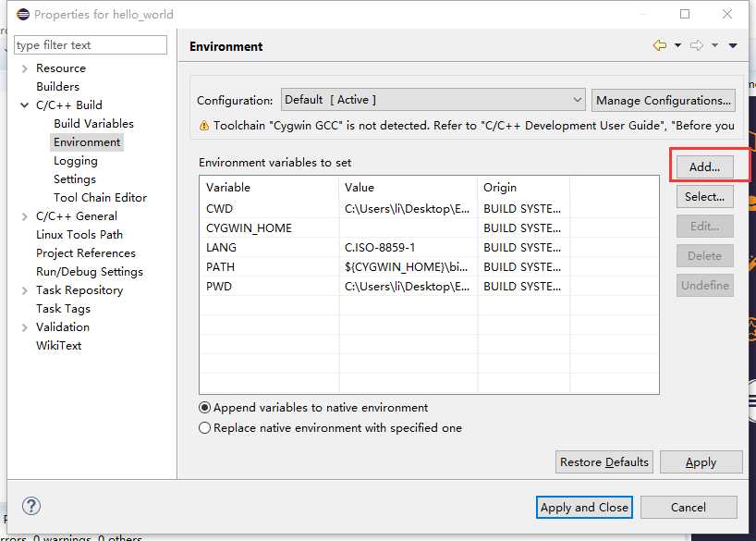Click the toolchain warning icon

click(204, 126)
